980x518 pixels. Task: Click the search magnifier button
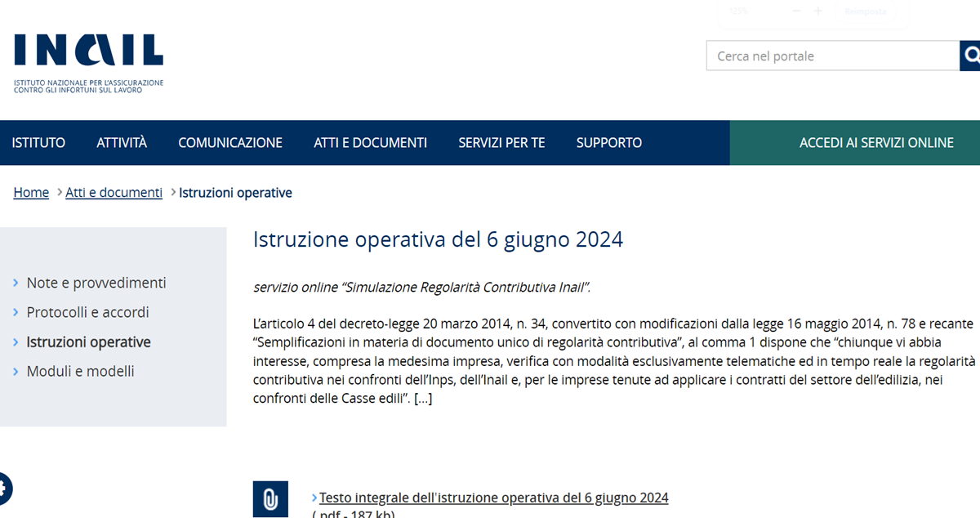pyautogui.click(x=970, y=56)
